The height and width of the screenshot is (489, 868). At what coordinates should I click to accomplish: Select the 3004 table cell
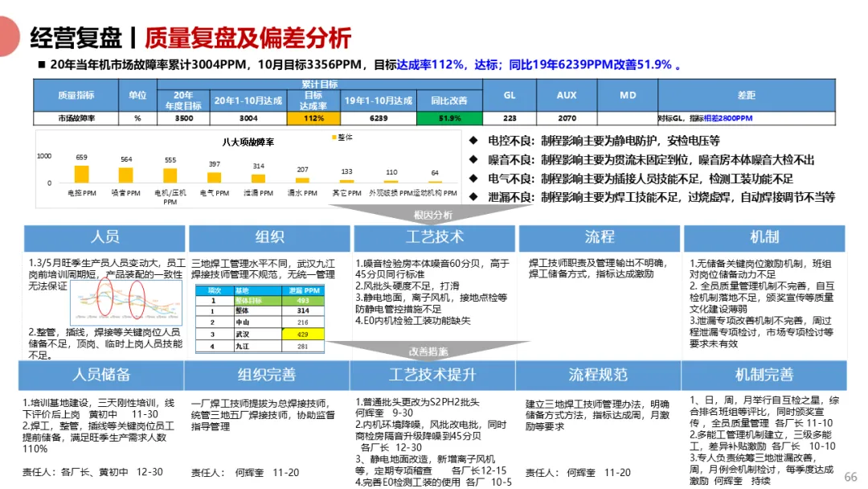(248, 118)
